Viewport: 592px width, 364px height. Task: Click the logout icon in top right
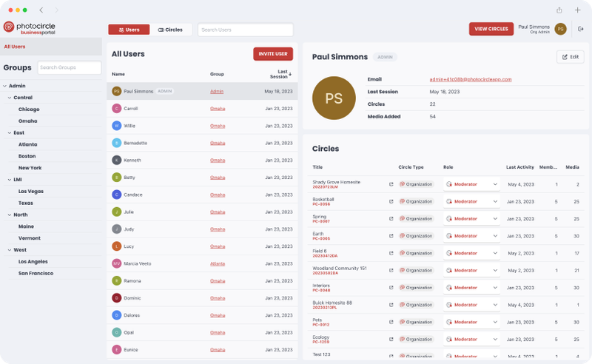[x=581, y=29]
